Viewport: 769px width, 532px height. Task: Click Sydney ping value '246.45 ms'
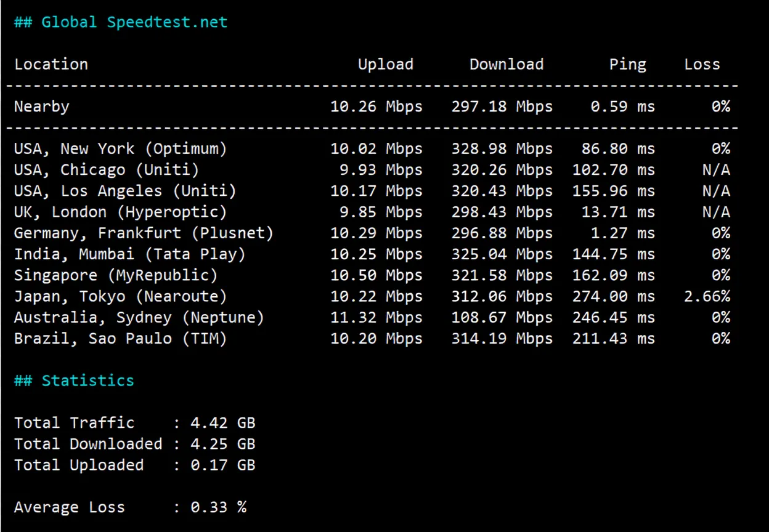(x=614, y=317)
